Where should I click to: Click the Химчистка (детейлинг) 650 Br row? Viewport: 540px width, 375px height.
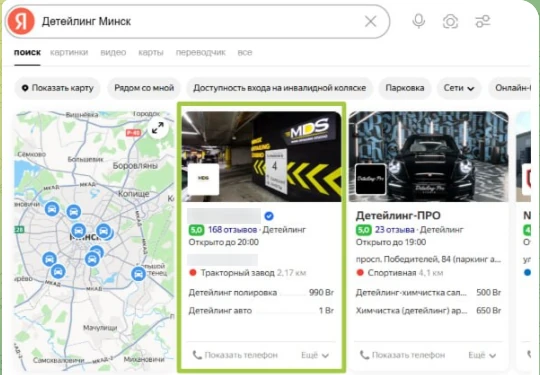[428, 311]
